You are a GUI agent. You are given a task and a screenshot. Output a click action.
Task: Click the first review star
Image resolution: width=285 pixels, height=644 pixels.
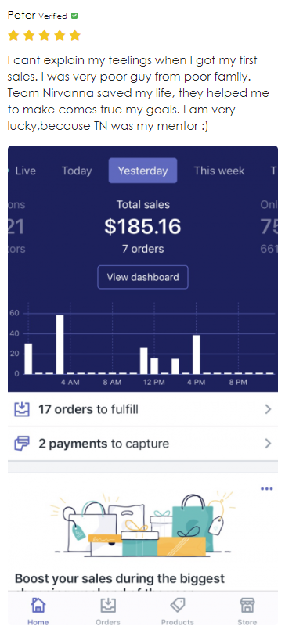[x=13, y=36]
